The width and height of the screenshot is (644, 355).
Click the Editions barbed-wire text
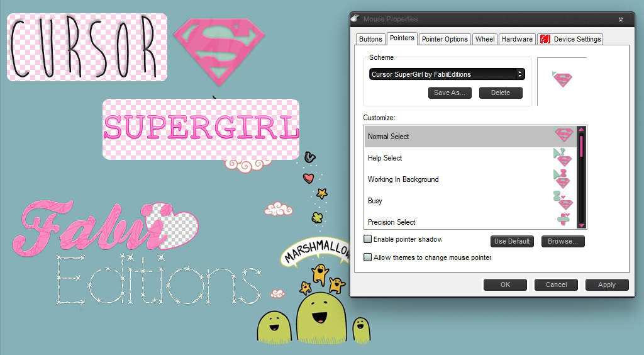click(x=158, y=279)
